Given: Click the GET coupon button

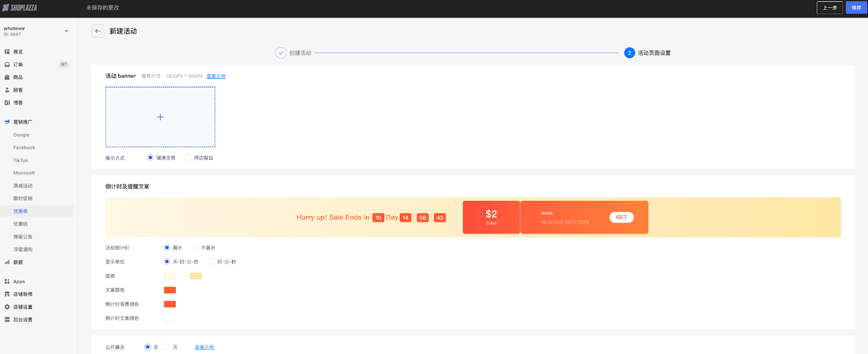Looking at the screenshot, I should pos(622,217).
